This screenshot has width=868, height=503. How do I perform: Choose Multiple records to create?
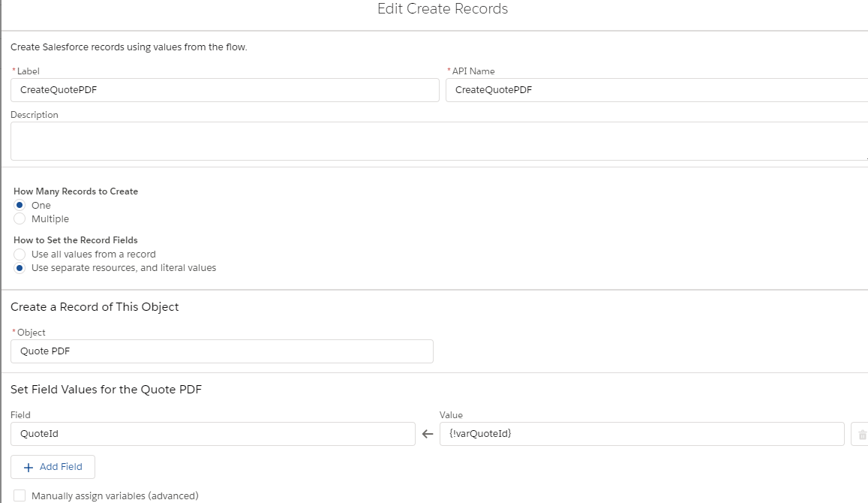click(x=20, y=219)
